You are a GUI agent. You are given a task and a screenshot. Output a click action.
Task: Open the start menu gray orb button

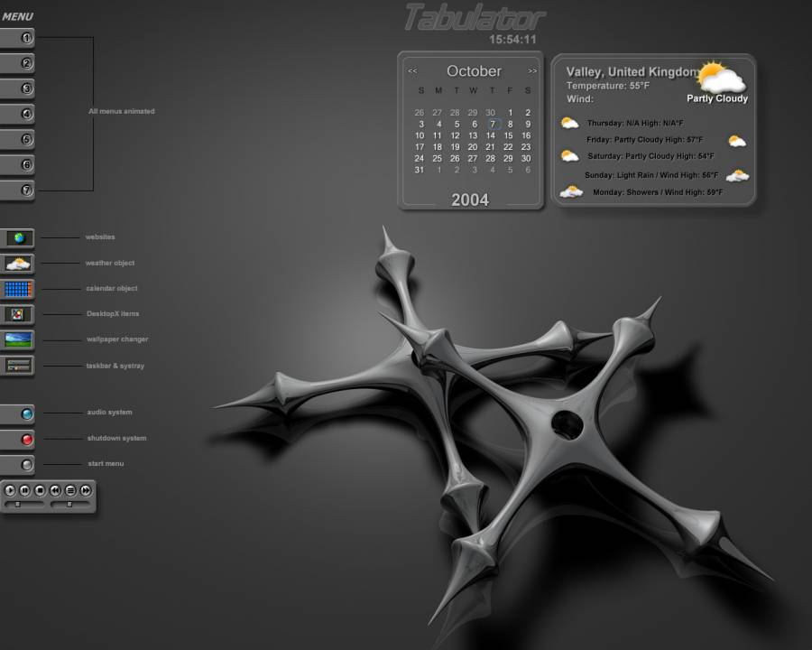click(27, 465)
